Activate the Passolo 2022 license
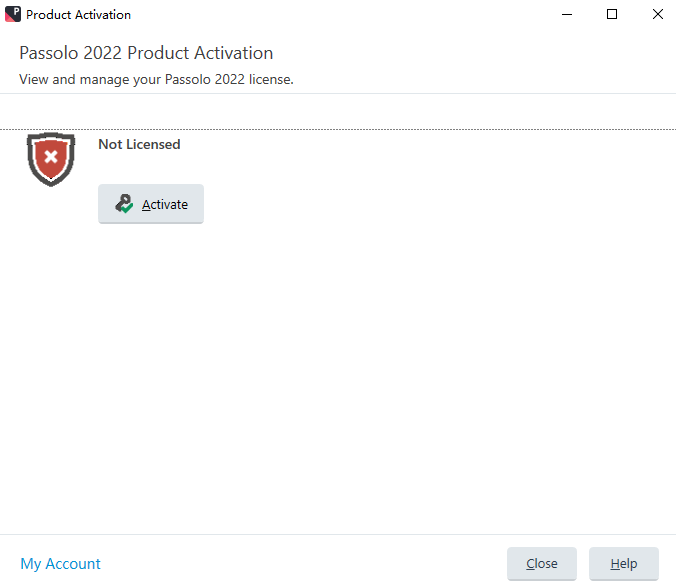Image resolution: width=676 pixels, height=586 pixels. pos(151,204)
